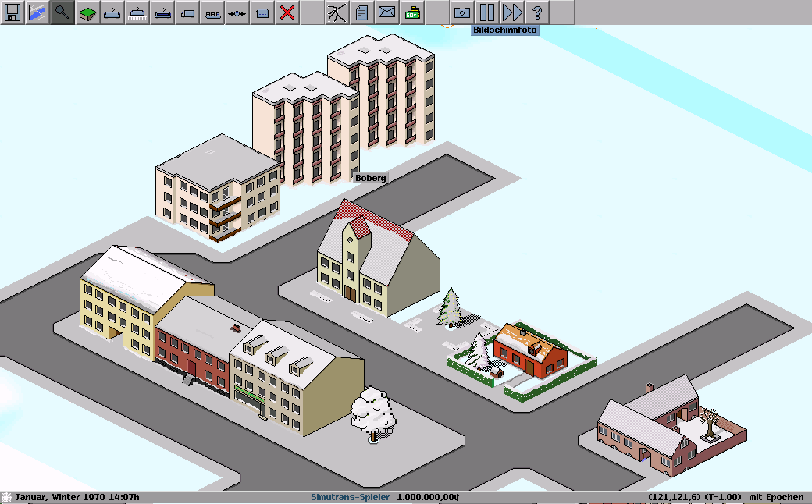
Task: Open the document list icon
Action: [x=361, y=12]
